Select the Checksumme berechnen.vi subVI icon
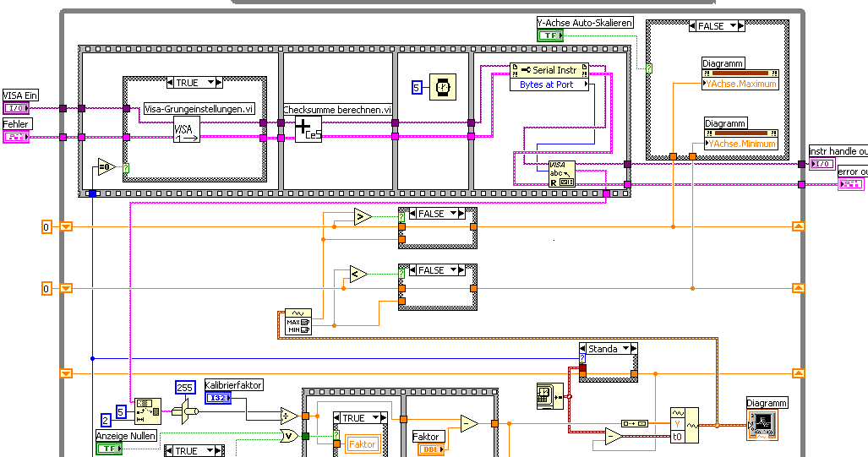 point(308,129)
